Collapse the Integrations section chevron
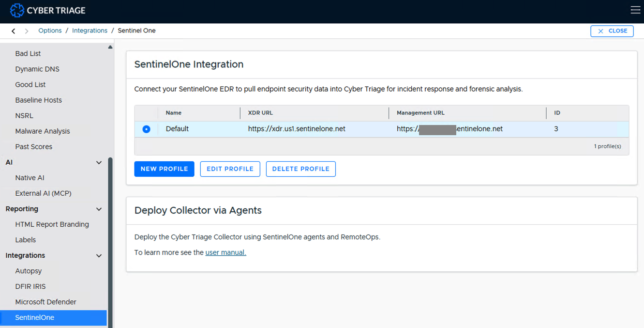The image size is (644, 328). point(99,256)
